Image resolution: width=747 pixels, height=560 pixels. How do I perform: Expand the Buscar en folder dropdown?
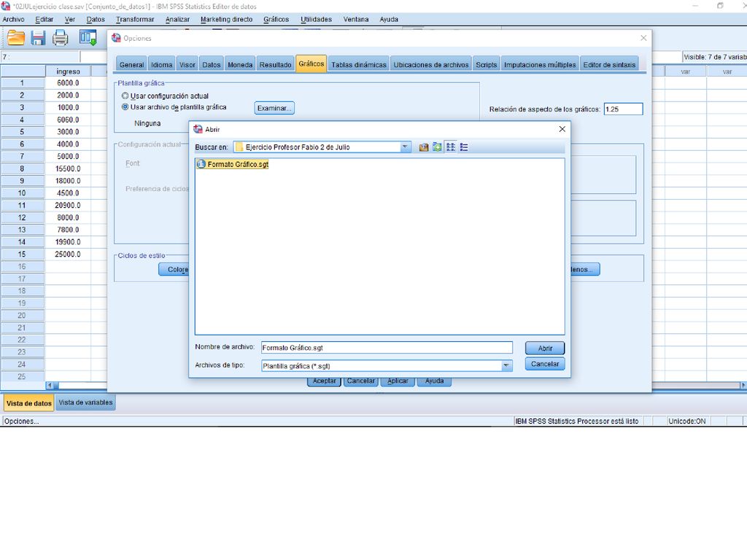click(405, 147)
